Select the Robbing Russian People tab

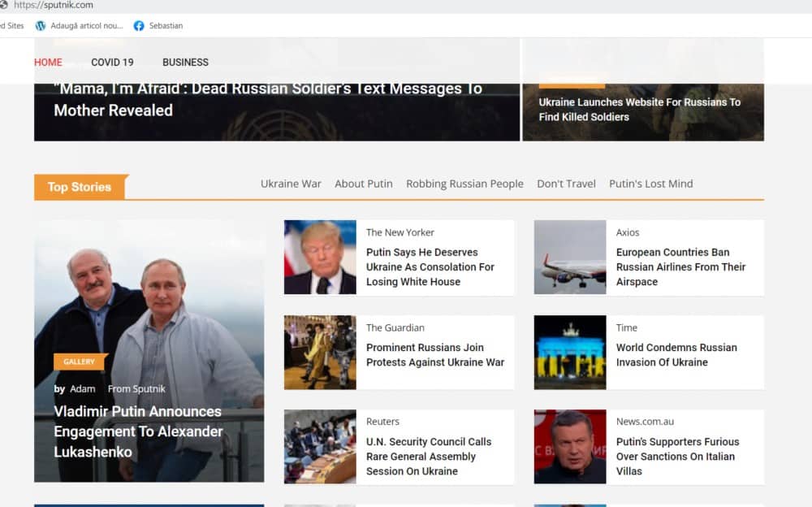click(464, 184)
